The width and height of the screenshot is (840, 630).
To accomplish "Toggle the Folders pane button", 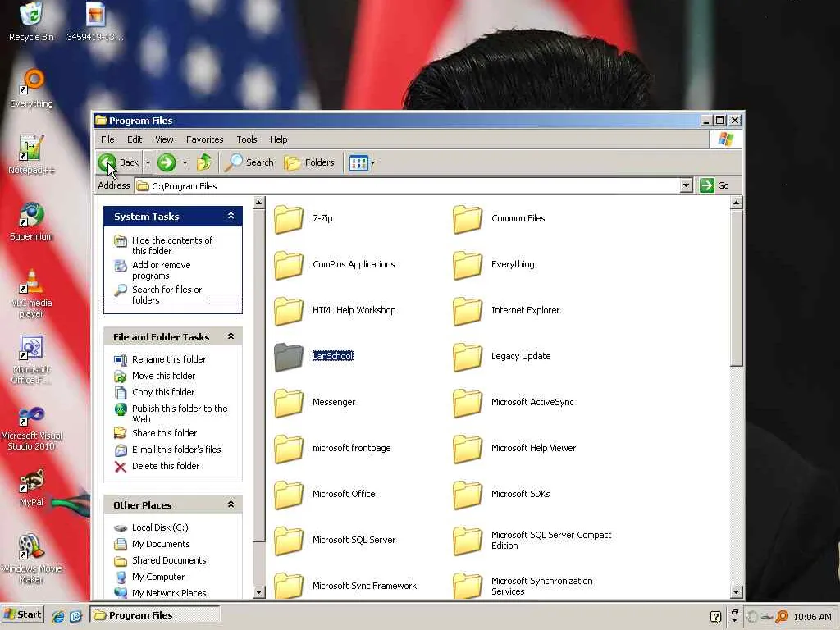I will [x=309, y=162].
